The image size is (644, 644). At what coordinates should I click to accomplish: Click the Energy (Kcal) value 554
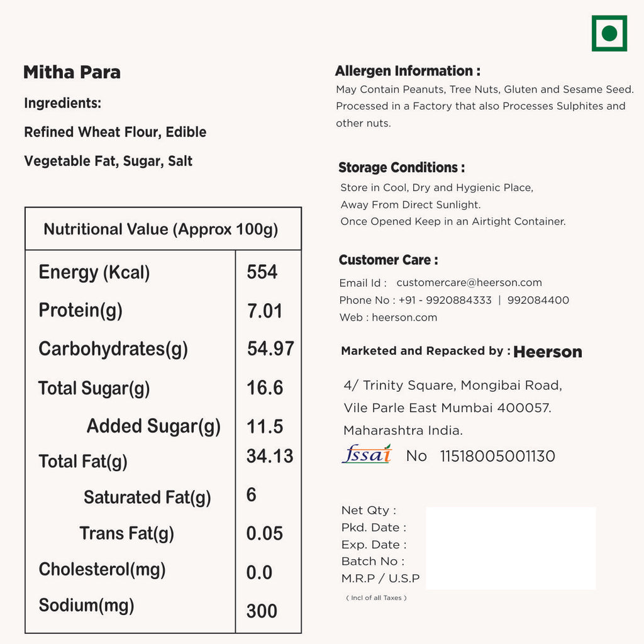[262, 272]
